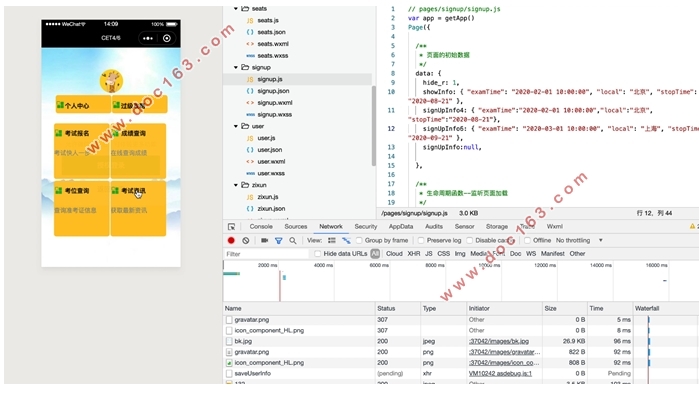Toggle the network filter funnel icon
Image resolution: width=699 pixels, height=397 pixels.
click(279, 241)
